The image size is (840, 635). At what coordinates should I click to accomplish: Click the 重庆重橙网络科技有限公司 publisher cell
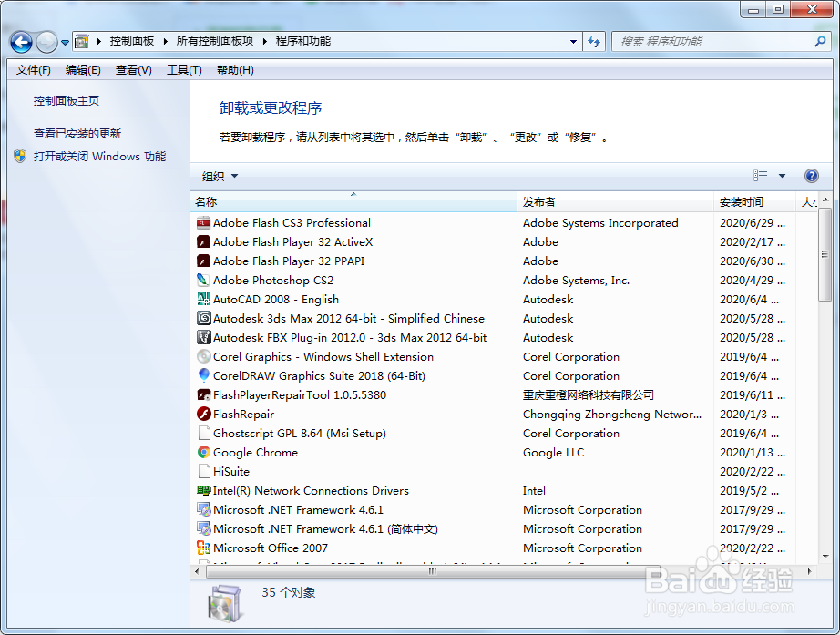click(x=589, y=394)
